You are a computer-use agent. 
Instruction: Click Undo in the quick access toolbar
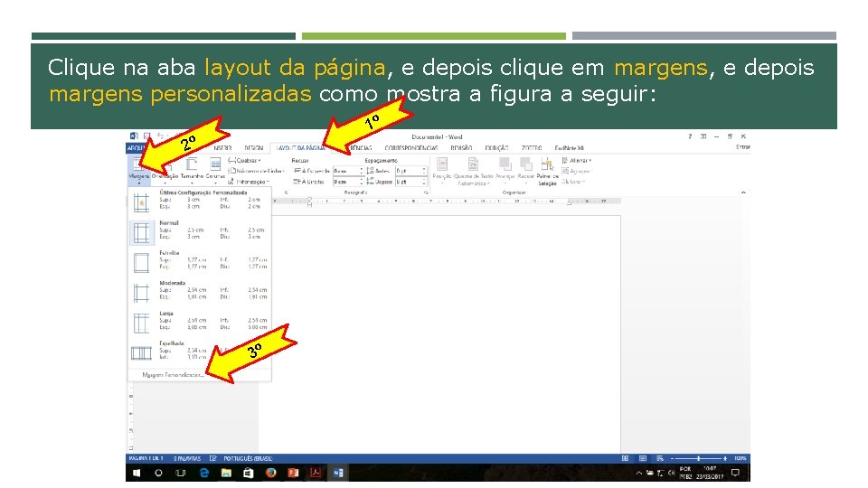click(160, 136)
